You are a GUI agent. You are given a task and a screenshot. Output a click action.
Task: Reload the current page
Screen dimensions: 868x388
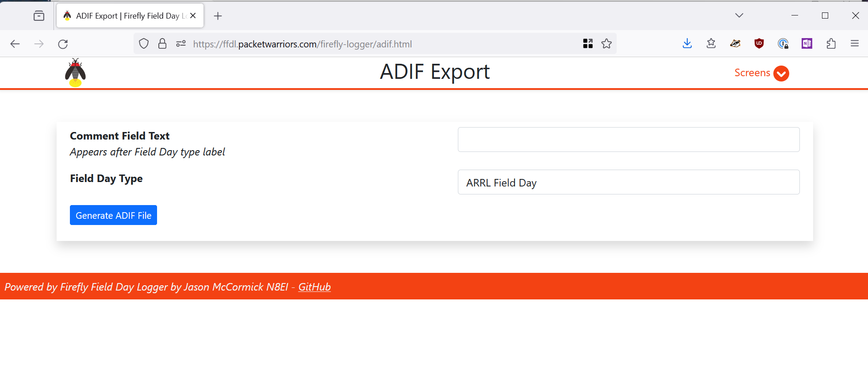click(63, 44)
